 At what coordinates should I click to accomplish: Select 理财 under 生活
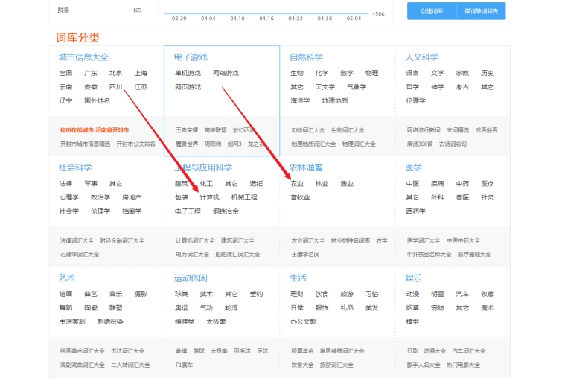tap(297, 295)
